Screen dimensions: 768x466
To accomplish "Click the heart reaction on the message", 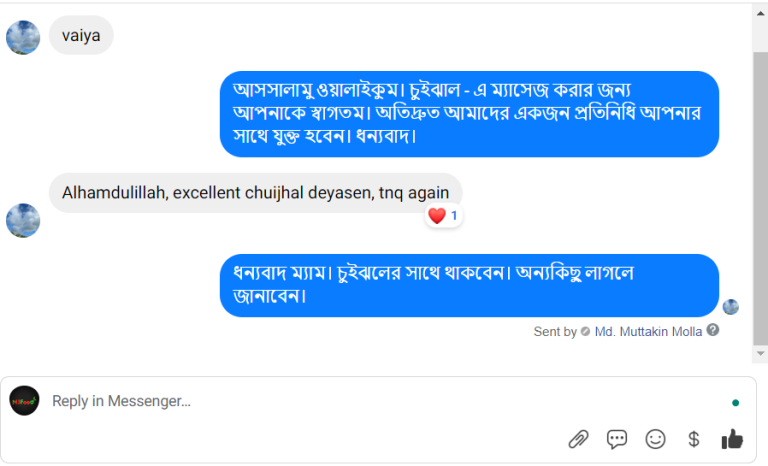I will [437, 215].
